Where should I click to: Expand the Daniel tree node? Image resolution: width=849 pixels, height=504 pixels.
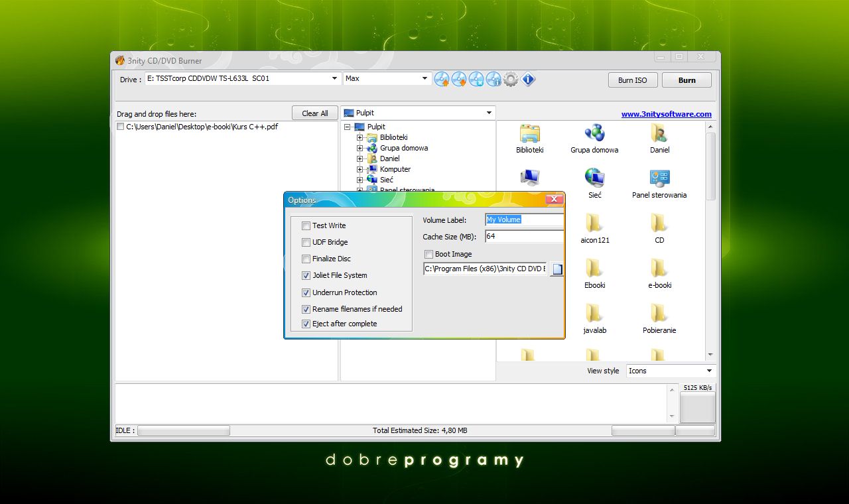360,158
